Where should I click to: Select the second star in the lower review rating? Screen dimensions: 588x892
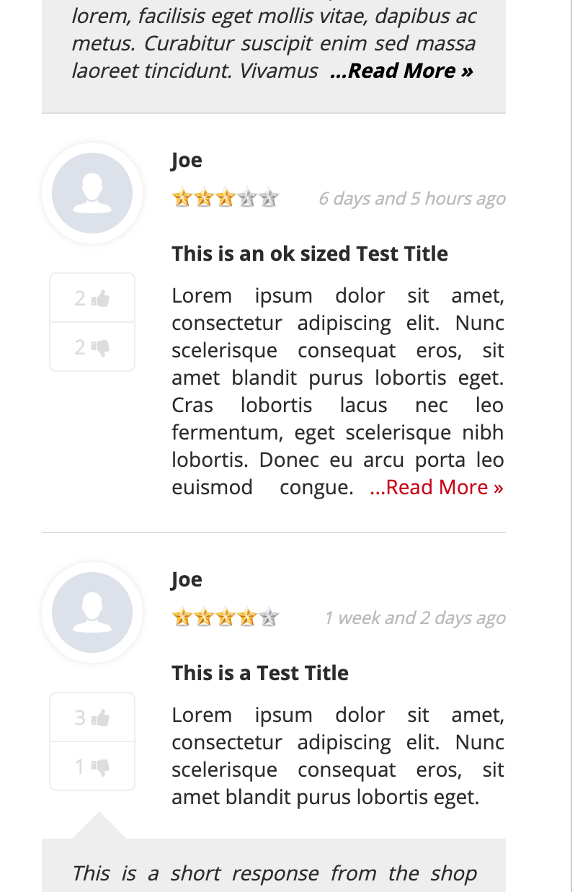202,616
